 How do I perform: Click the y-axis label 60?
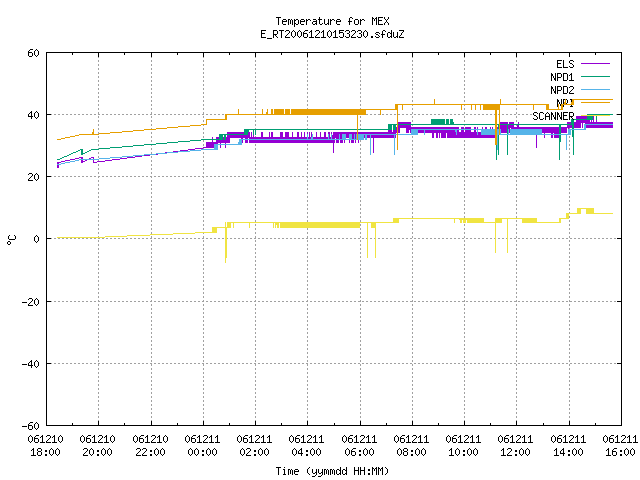[x=33, y=53]
